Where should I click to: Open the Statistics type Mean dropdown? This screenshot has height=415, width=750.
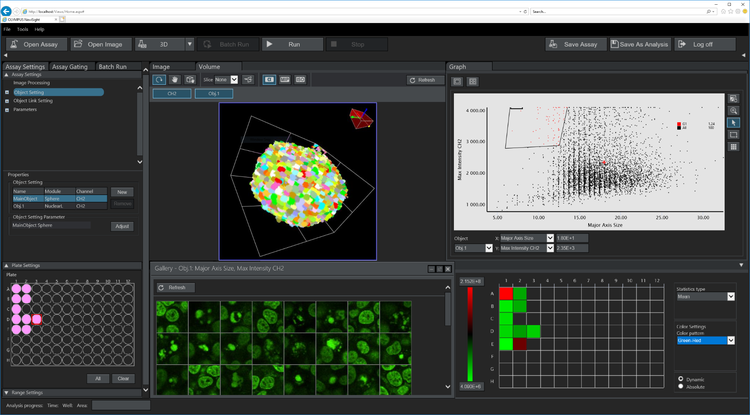point(705,296)
